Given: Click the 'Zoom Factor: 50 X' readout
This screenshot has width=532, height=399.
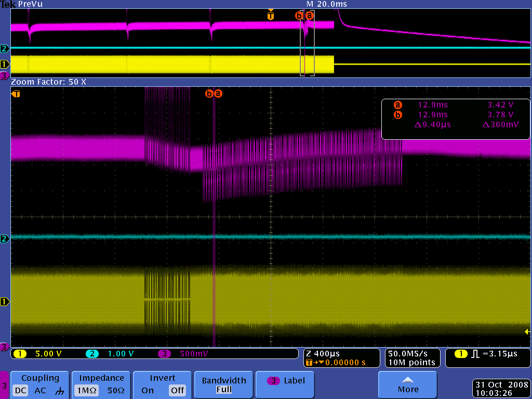Looking at the screenshot, I should click(x=48, y=82).
